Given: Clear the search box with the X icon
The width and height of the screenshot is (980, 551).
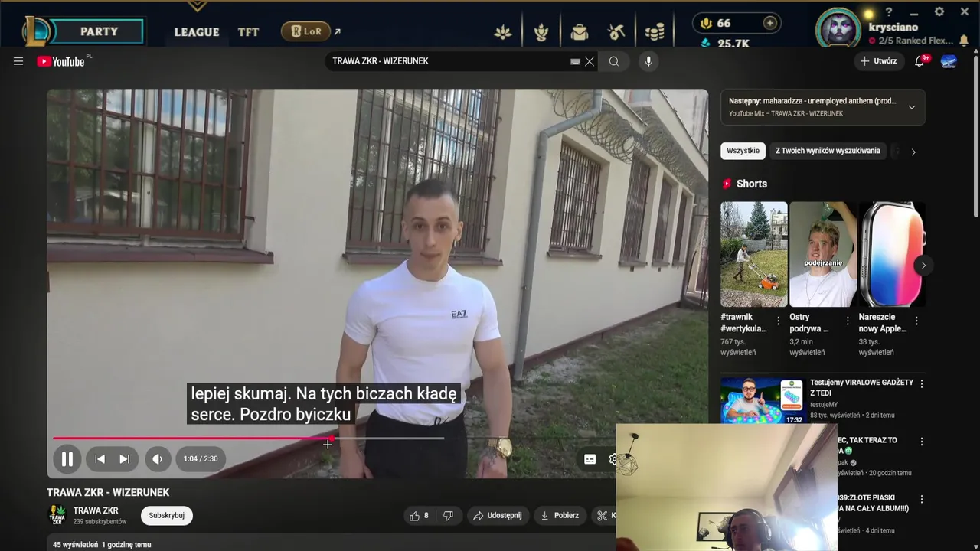Looking at the screenshot, I should point(590,61).
